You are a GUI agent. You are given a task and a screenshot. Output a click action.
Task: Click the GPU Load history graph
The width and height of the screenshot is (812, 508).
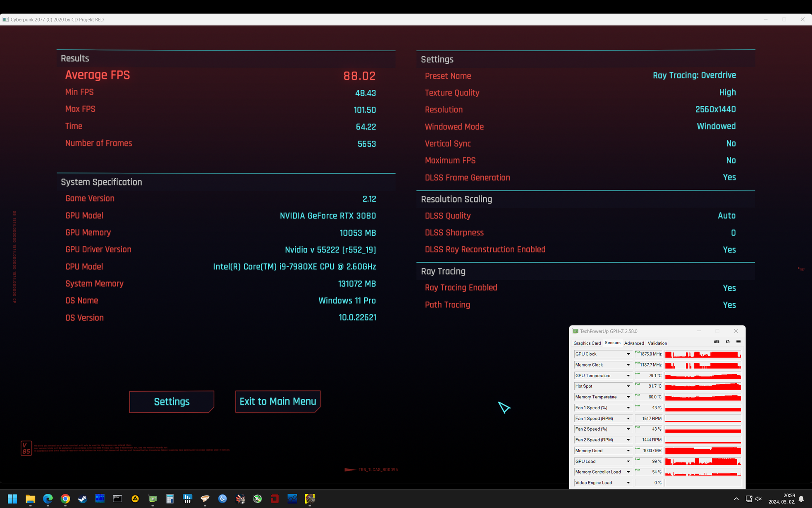[x=703, y=461]
